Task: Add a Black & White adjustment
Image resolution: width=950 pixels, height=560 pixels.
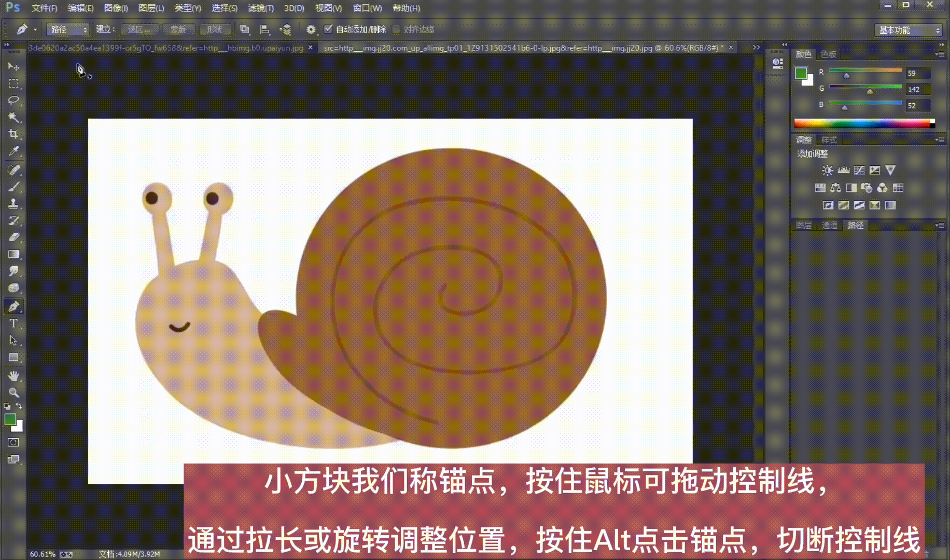Action: click(x=851, y=188)
